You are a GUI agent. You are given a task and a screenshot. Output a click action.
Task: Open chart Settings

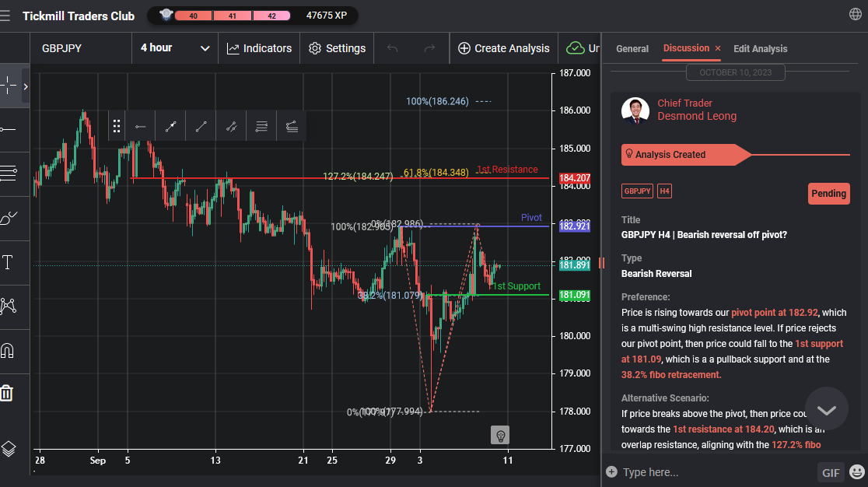pos(337,48)
